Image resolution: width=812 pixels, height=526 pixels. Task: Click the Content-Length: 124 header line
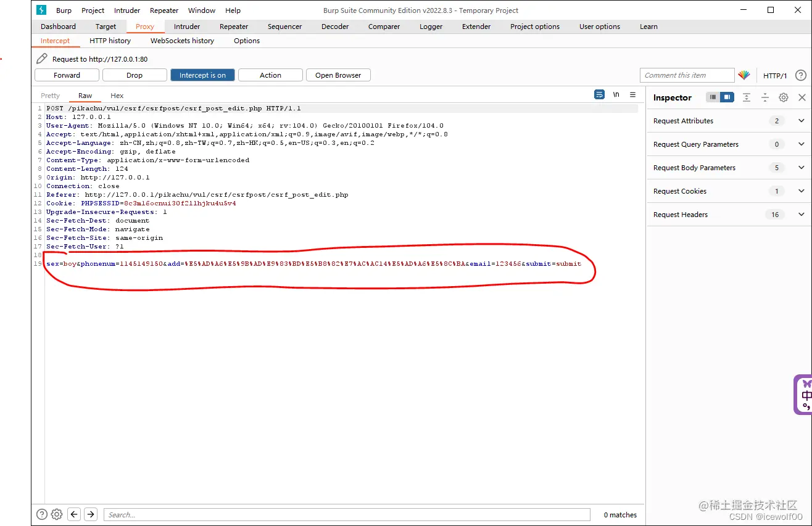pos(87,168)
